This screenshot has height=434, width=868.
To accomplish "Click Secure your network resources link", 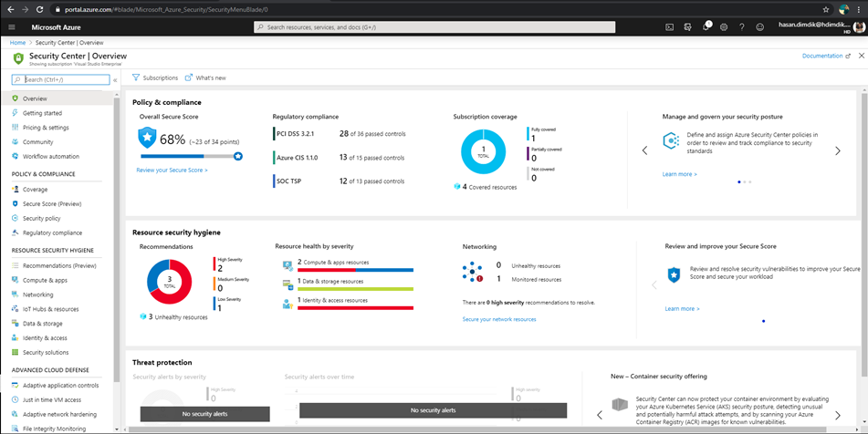I will (498, 319).
